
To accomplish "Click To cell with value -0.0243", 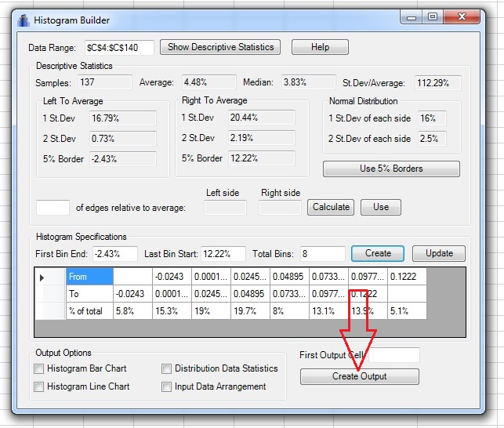I will 132,294.
